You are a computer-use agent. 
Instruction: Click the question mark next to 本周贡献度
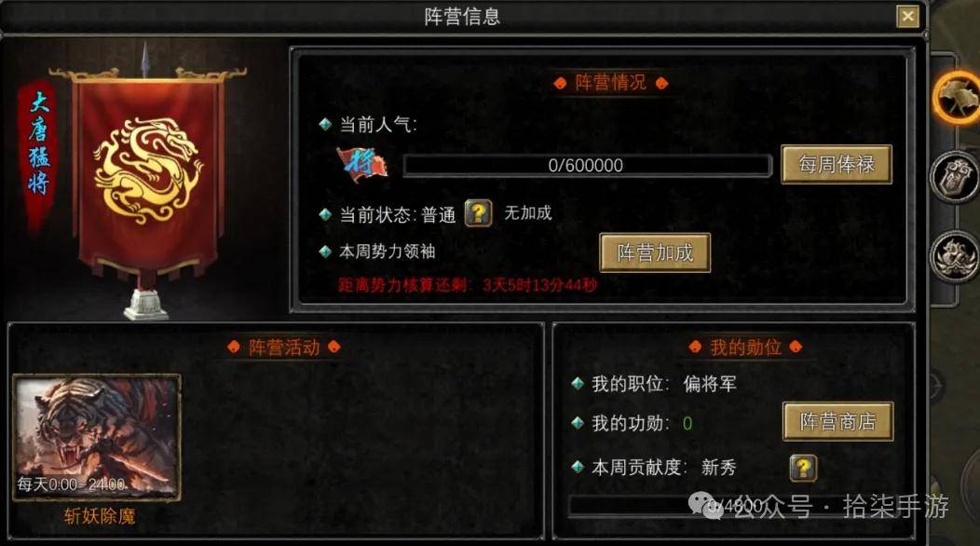click(803, 468)
